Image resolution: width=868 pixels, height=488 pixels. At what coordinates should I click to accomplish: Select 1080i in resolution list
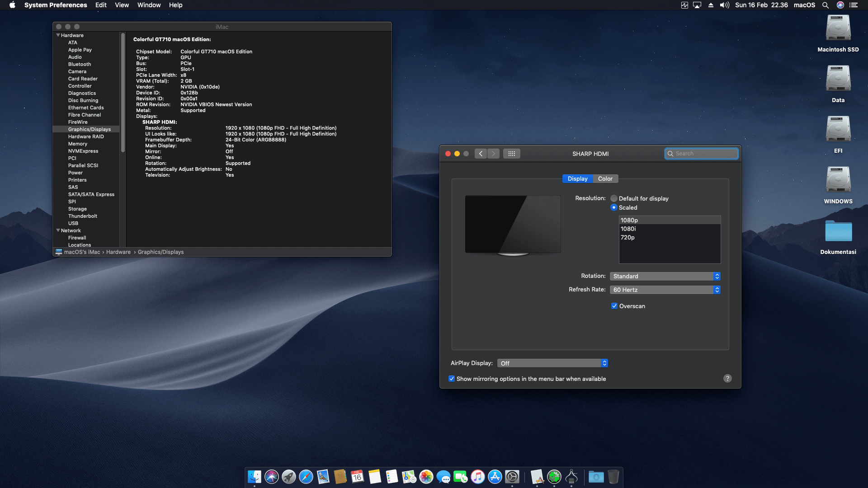[670, 229]
